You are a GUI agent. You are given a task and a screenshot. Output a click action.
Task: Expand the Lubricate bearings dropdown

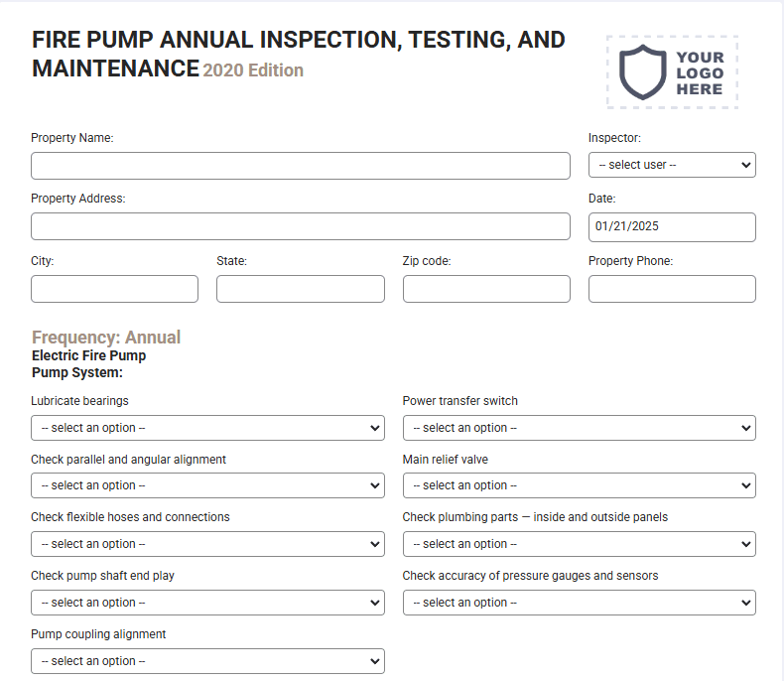[207, 428]
